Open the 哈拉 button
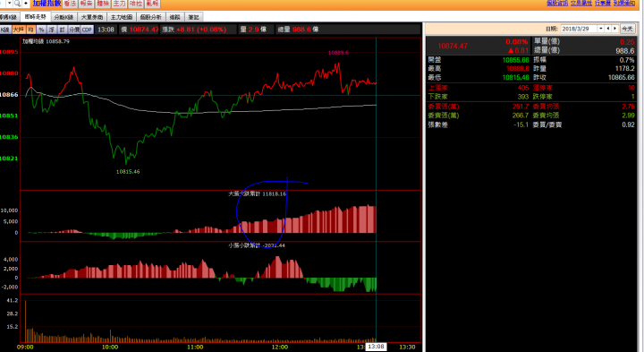644x352 pixels. point(136,4)
